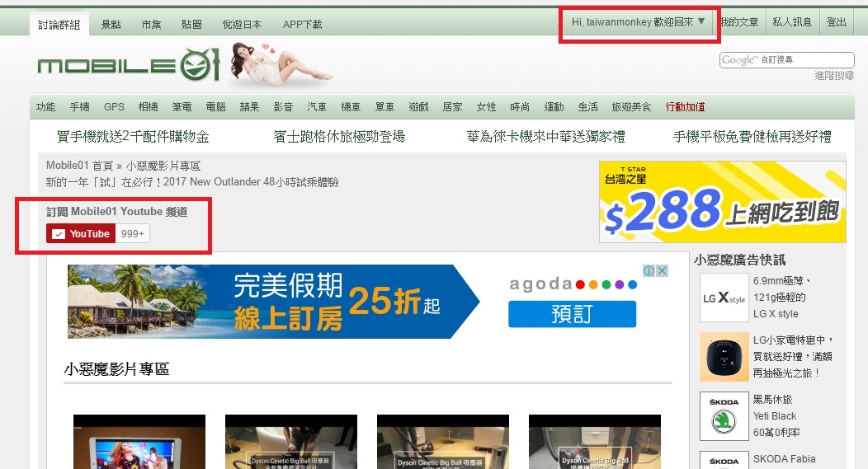Open the 台灣之星 $288 上網吃到飽 banner
Image resolution: width=868 pixels, height=469 pixels.
[x=723, y=202]
